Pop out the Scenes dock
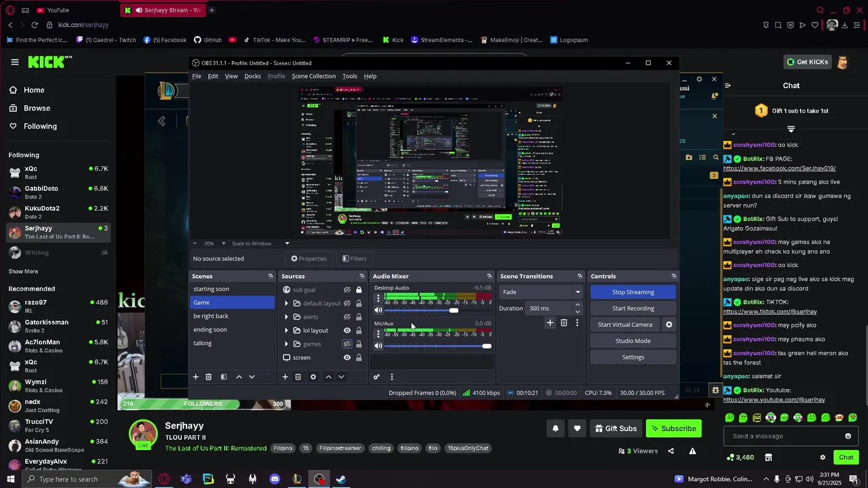The image size is (868, 488). pos(271,277)
